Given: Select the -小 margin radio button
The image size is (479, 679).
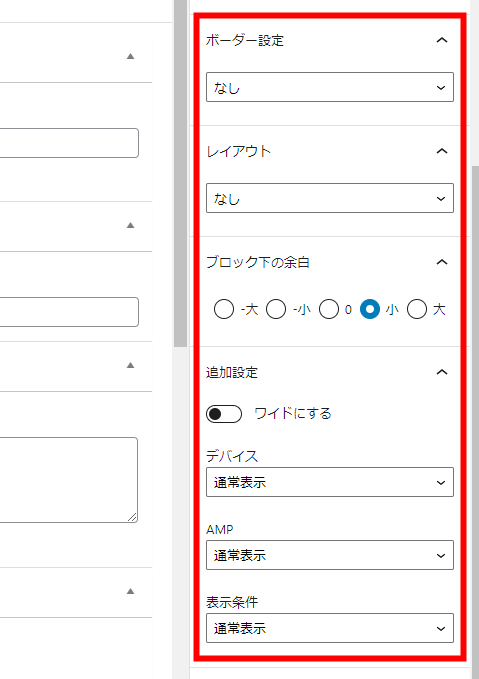Looking at the screenshot, I should point(276,309).
